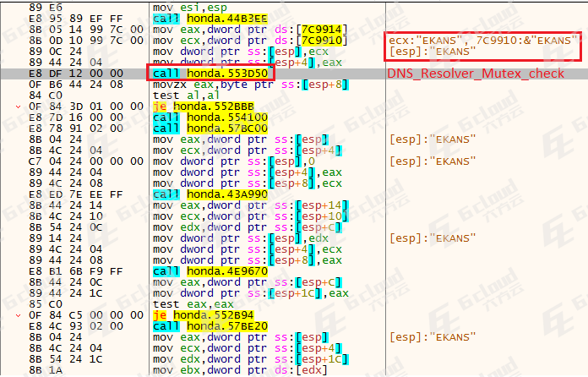588x377 pixels.
Task: Select the 'mov esi,esp' instruction row
Action: click(x=190, y=8)
